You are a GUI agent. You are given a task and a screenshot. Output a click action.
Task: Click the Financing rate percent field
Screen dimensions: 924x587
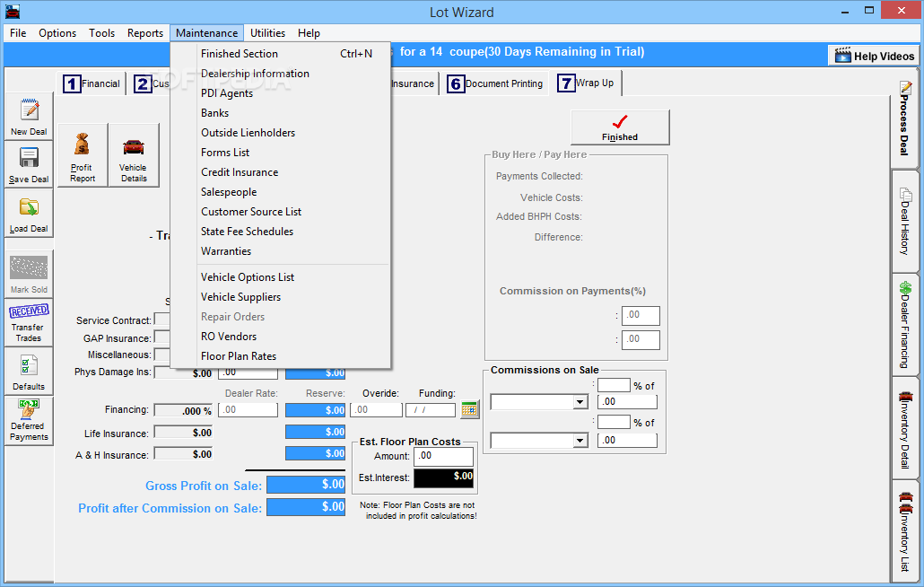pyautogui.click(x=183, y=410)
